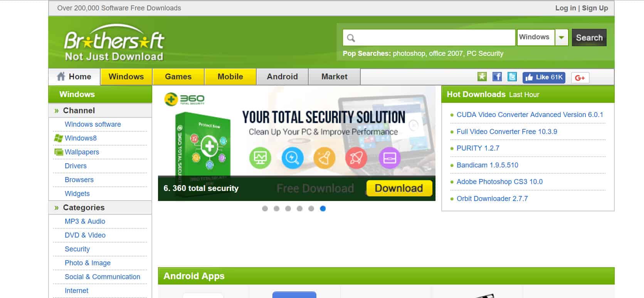Open the Home tab
The image size is (644, 298).
[74, 77]
